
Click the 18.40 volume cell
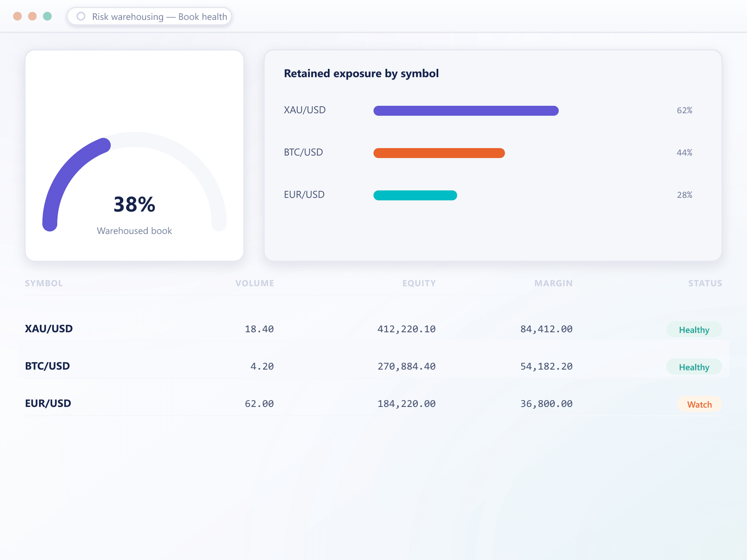[x=259, y=329]
